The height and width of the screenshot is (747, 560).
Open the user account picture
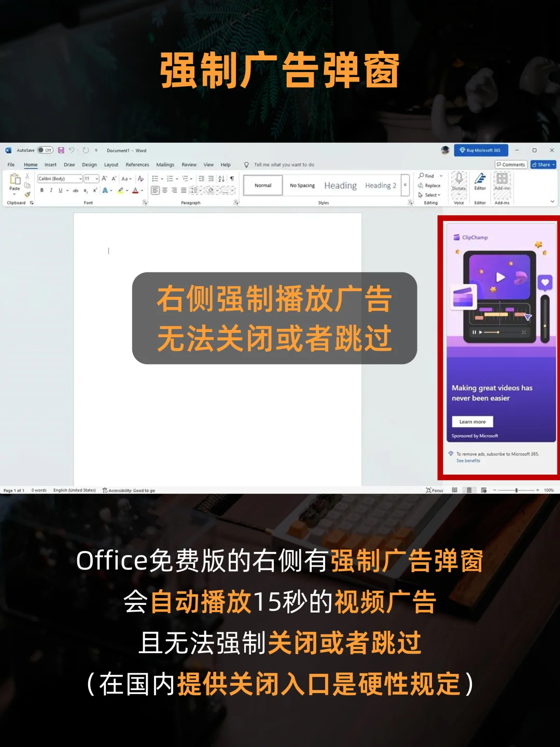pos(445,150)
